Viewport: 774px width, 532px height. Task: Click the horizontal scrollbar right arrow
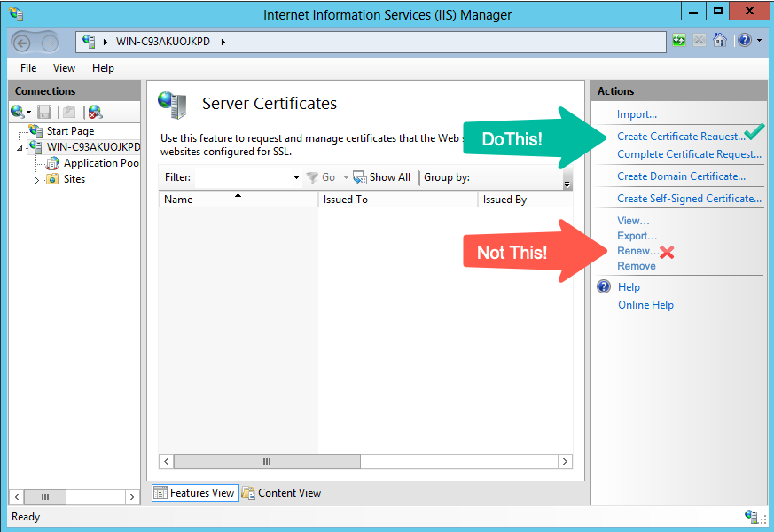tap(565, 461)
